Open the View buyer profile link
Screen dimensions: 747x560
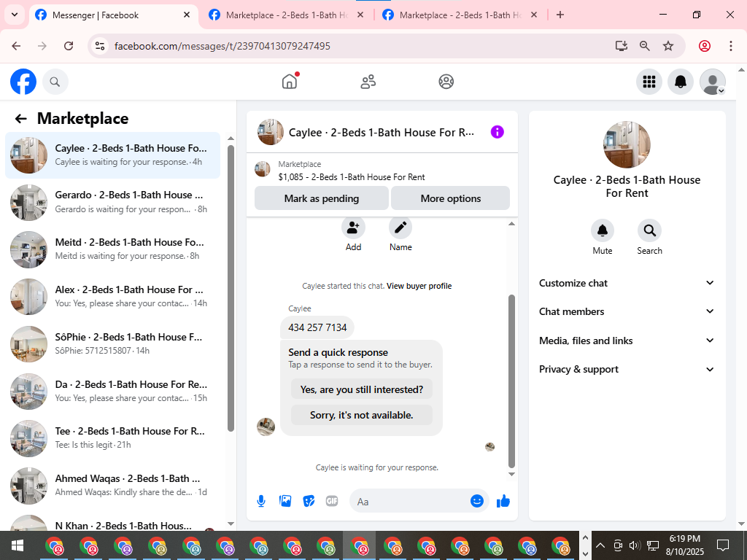pos(419,286)
